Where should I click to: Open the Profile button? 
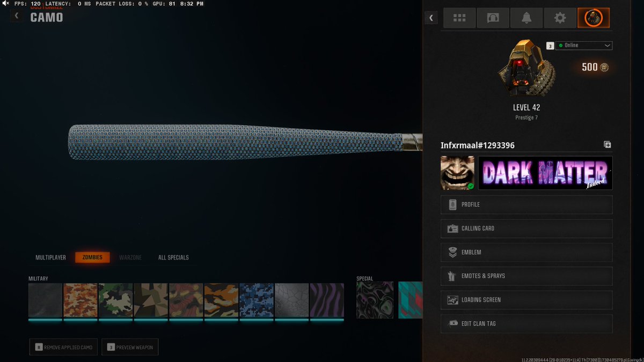[x=526, y=205]
